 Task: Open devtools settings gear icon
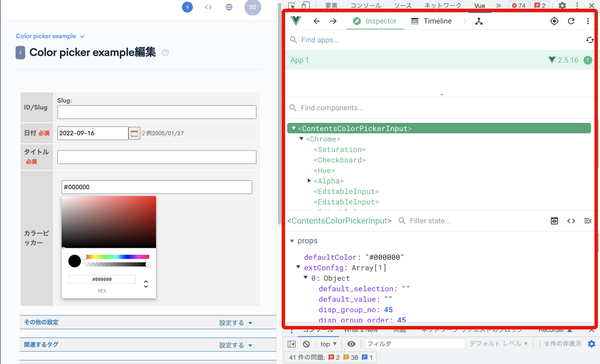coord(562,5)
